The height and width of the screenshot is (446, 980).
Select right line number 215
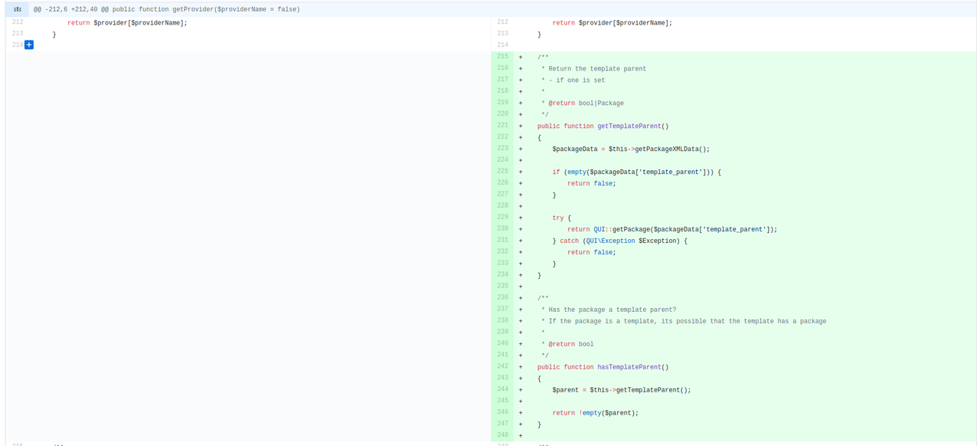502,57
